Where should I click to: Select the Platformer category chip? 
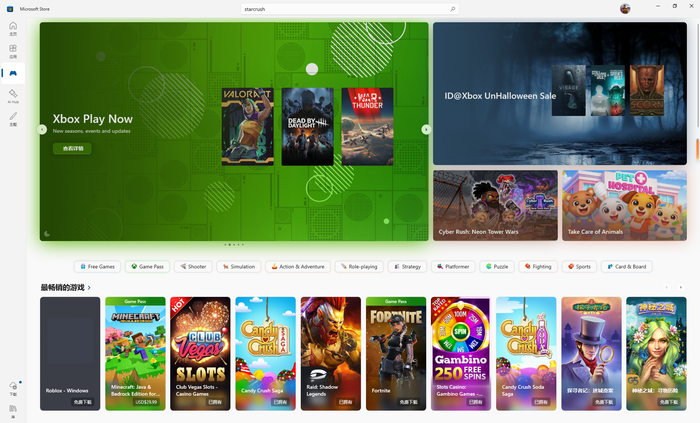(453, 267)
